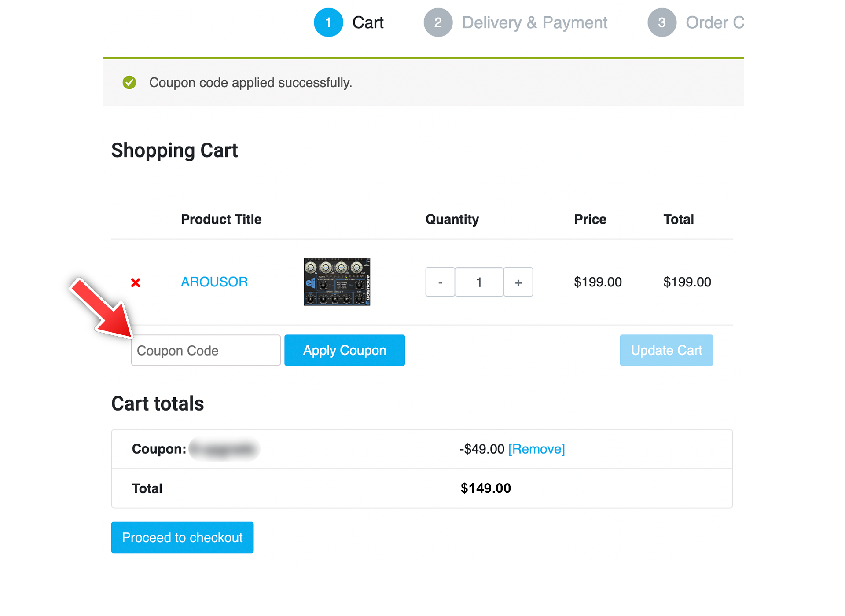This screenshot has height=616, width=845.
Task: Click the Order Confirmation step icon
Action: [660, 22]
